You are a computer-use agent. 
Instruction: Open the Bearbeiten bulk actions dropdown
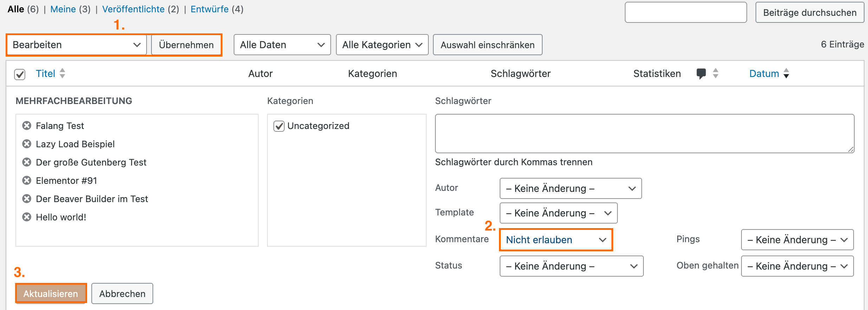point(77,45)
